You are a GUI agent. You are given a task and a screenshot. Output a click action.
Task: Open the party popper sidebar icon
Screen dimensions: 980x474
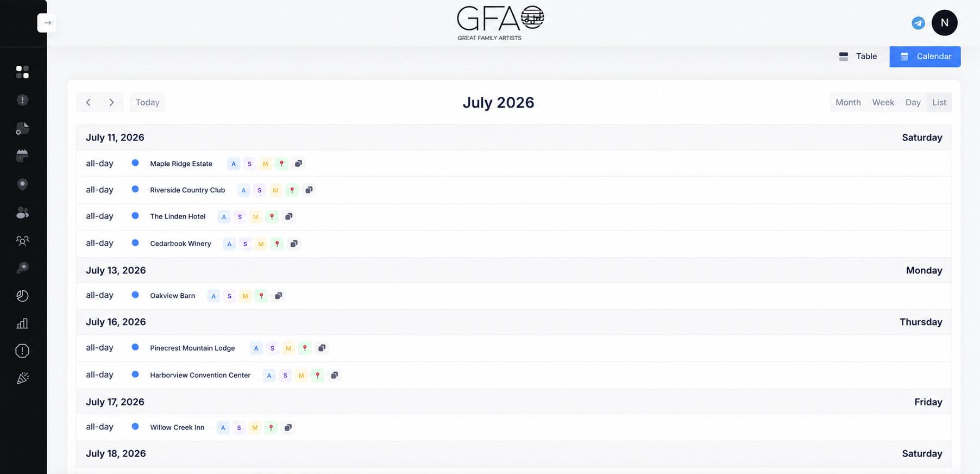pyautogui.click(x=22, y=378)
